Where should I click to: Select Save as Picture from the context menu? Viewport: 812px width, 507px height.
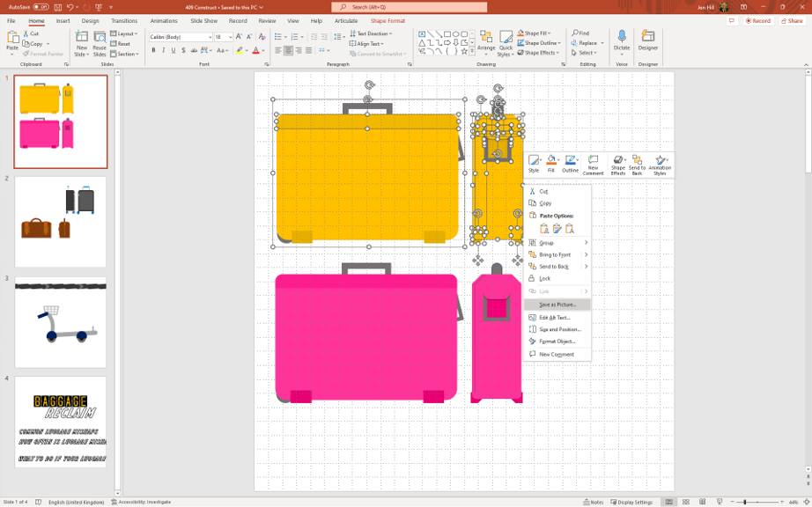point(557,305)
